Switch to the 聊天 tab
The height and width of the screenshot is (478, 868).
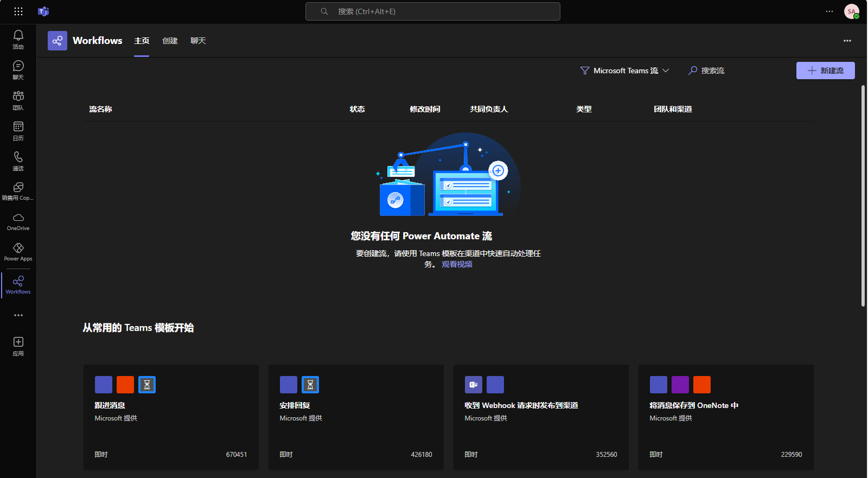point(198,41)
